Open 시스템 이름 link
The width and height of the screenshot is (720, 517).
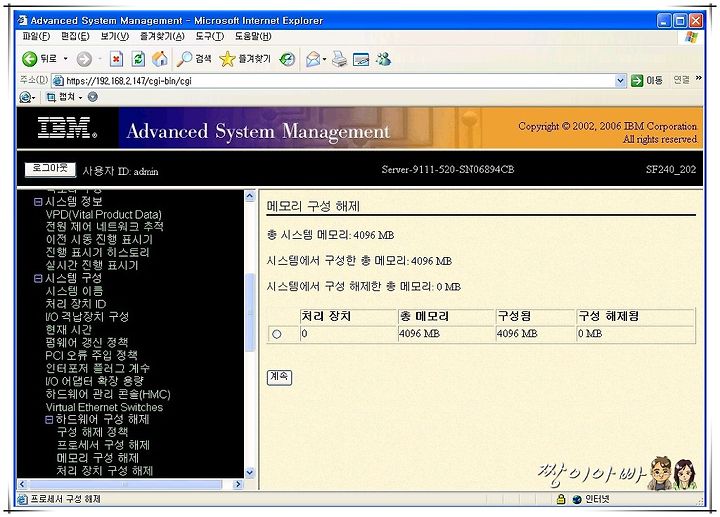[74, 291]
